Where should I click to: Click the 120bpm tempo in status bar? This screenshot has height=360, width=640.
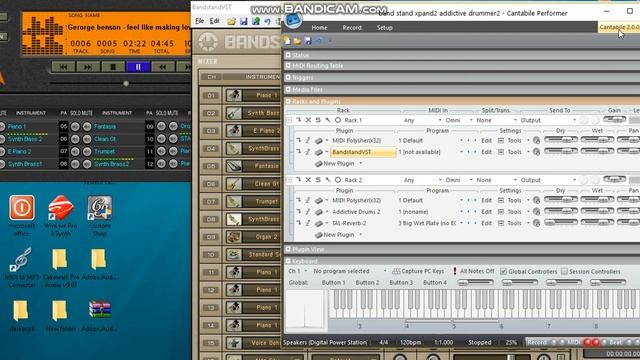tap(410, 342)
